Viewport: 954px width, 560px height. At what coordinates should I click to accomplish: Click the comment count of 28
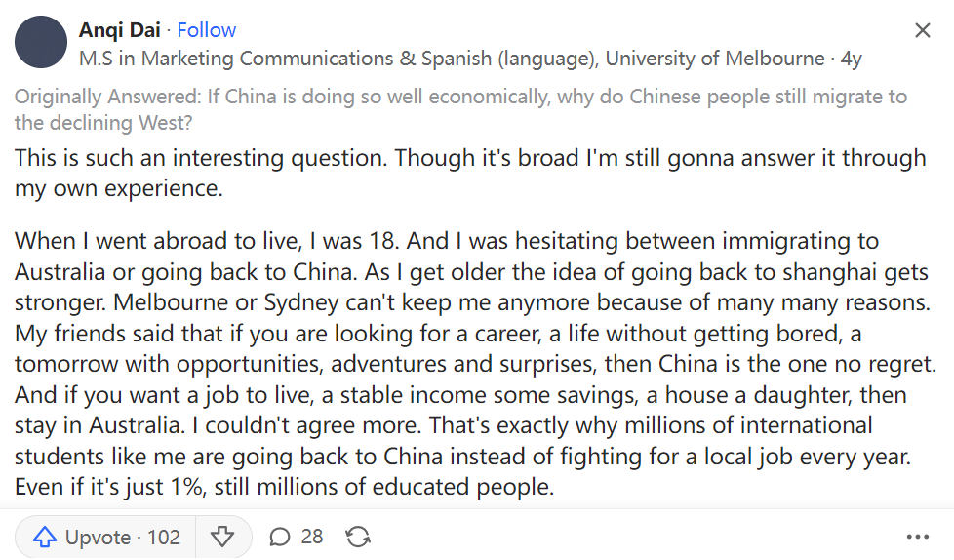coord(312,537)
